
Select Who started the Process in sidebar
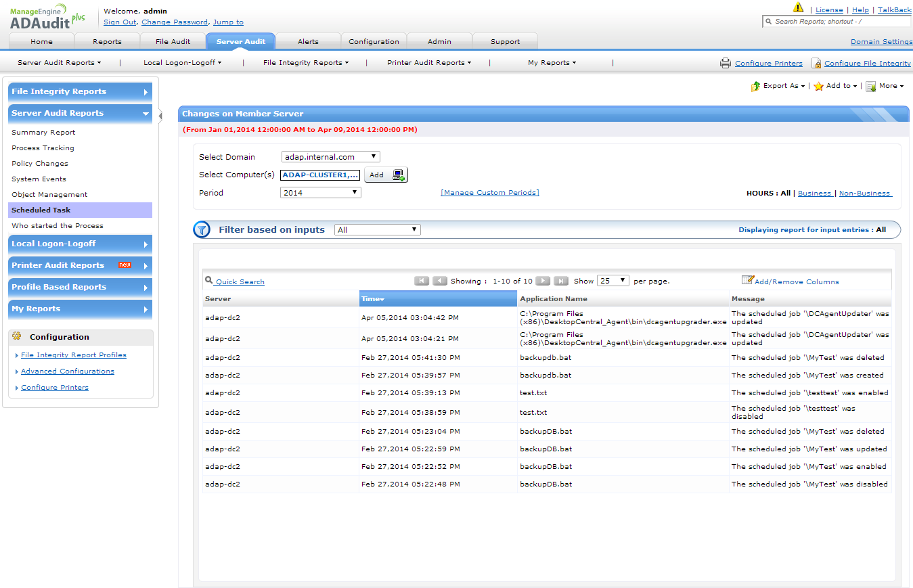(x=58, y=226)
